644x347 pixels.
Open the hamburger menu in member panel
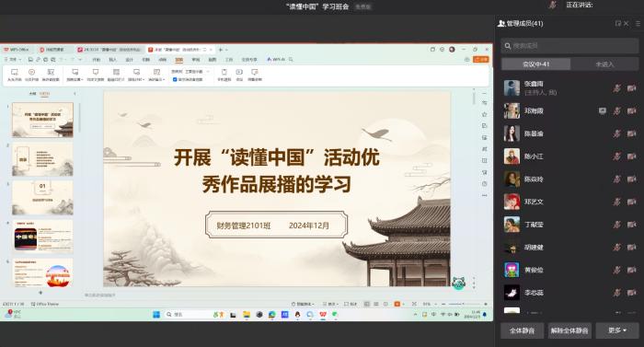[638, 23]
